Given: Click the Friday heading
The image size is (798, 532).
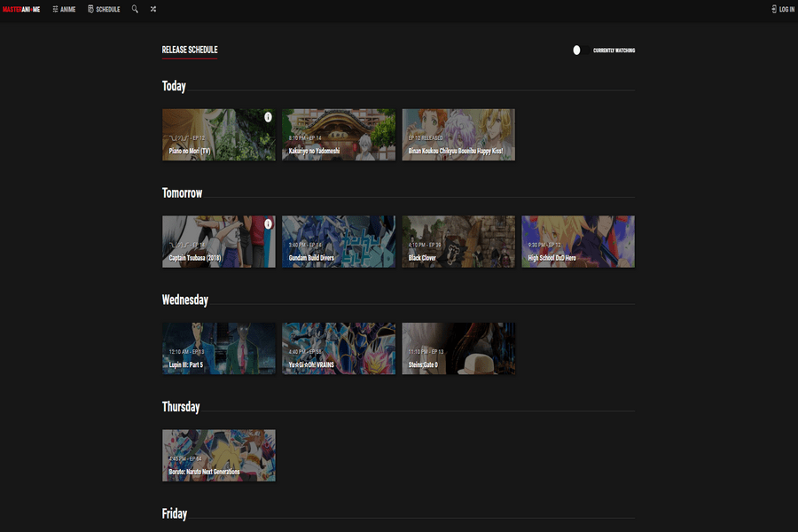Looking at the screenshot, I should click(175, 513).
